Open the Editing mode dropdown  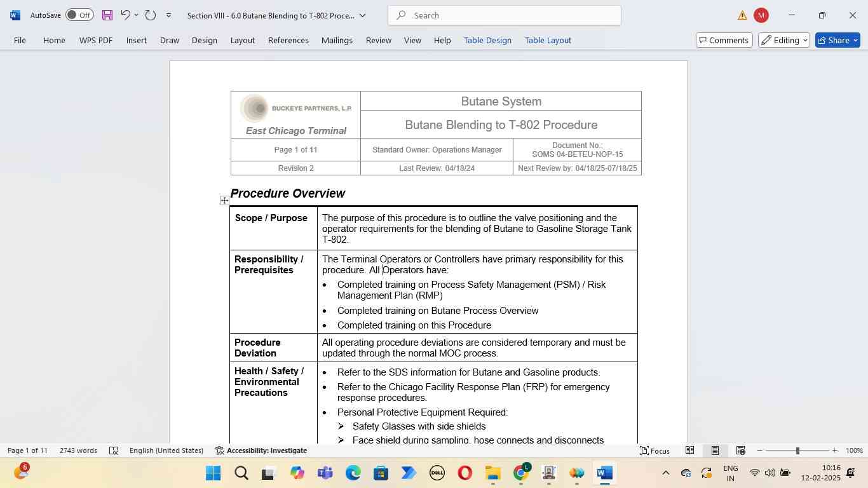784,40
